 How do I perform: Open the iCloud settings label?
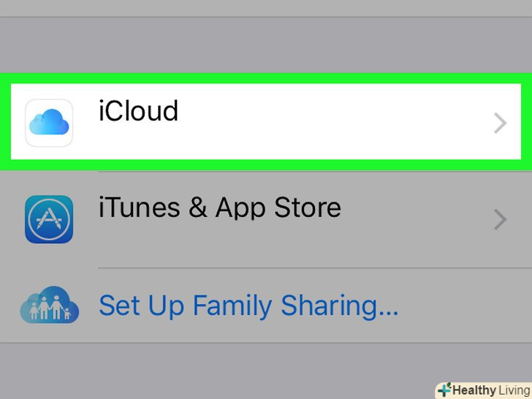[x=138, y=111]
